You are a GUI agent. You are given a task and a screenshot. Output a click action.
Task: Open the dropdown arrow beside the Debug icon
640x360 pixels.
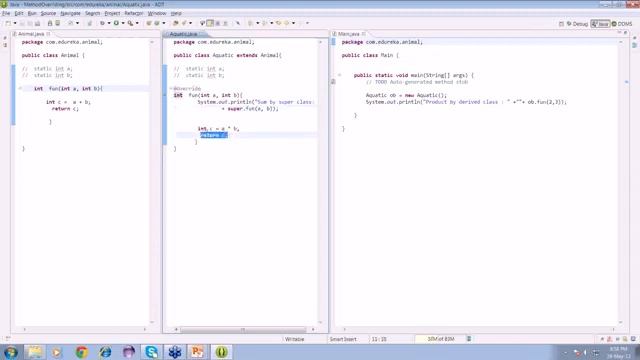pyautogui.click(x=109, y=23)
